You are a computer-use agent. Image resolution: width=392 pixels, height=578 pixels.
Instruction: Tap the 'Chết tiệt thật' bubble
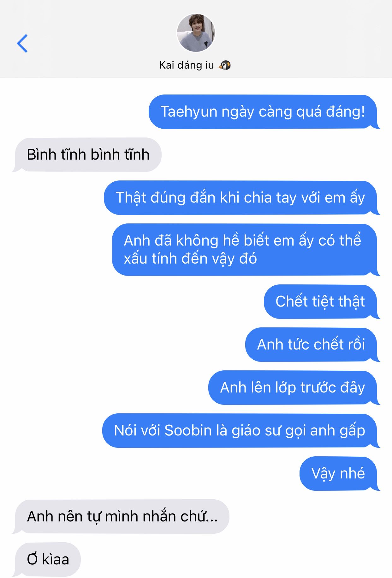322,301
